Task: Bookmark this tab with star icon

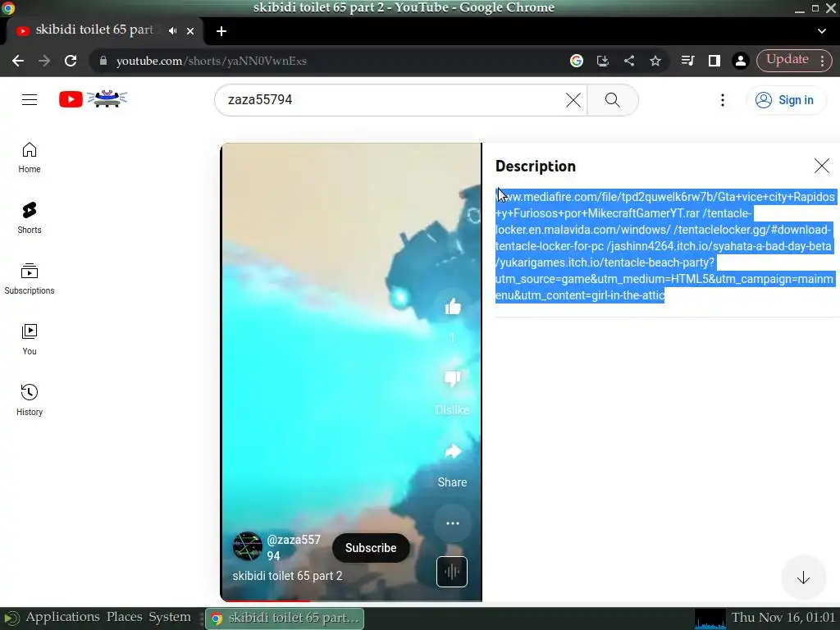Action: [x=655, y=61]
